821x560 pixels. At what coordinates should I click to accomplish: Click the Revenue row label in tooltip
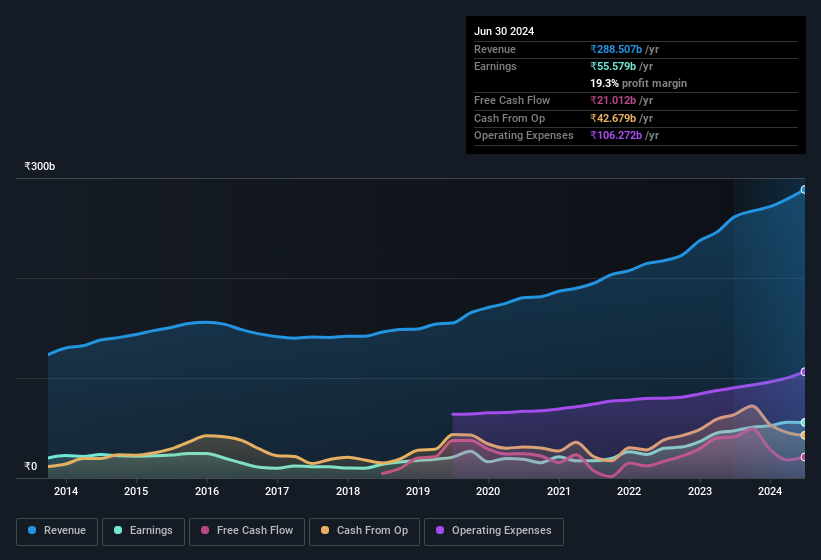[x=495, y=49]
